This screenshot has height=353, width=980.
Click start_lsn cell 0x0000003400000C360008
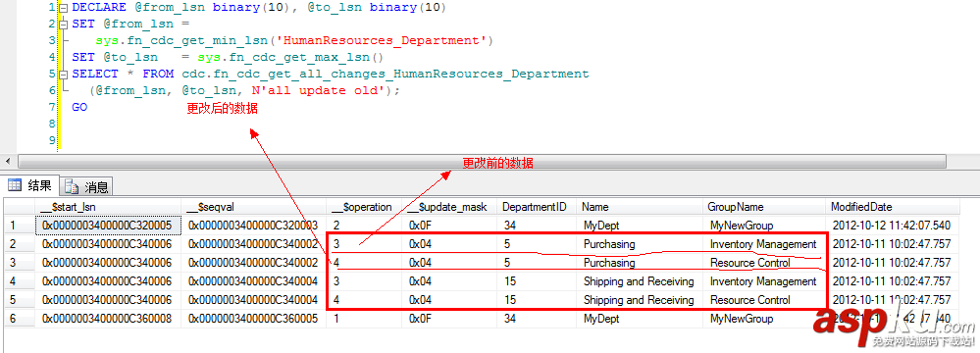point(108,319)
